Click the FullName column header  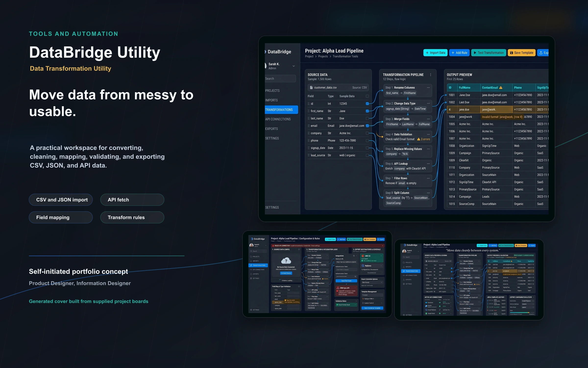point(468,88)
